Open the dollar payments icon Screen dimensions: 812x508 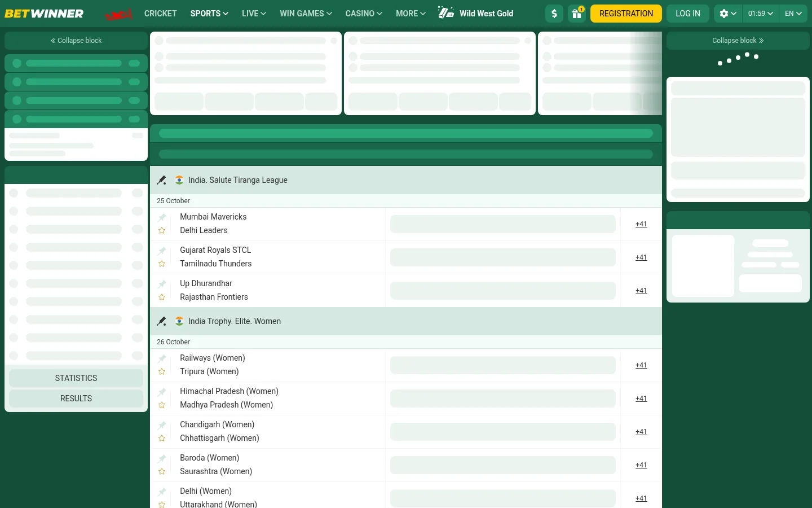pyautogui.click(x=554, y=14)
